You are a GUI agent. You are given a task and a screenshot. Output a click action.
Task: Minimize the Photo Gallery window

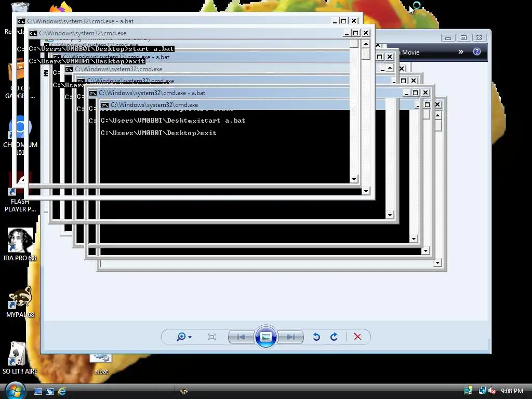448,37
